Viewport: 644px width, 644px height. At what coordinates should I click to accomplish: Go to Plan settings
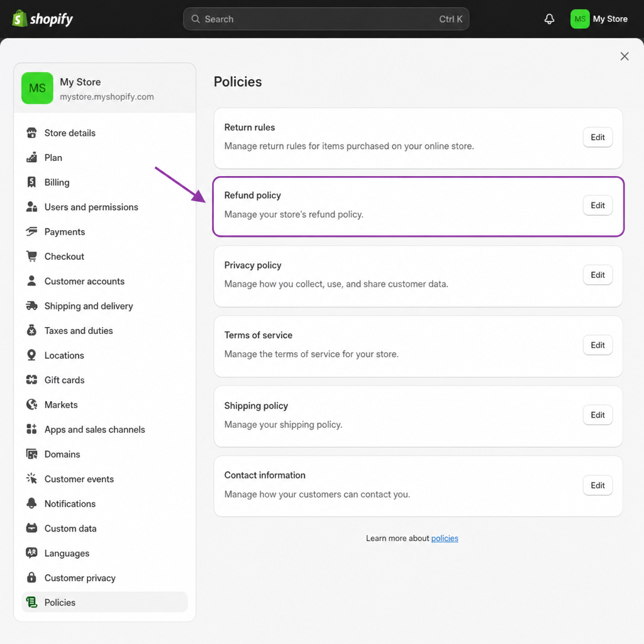point(105,157)
